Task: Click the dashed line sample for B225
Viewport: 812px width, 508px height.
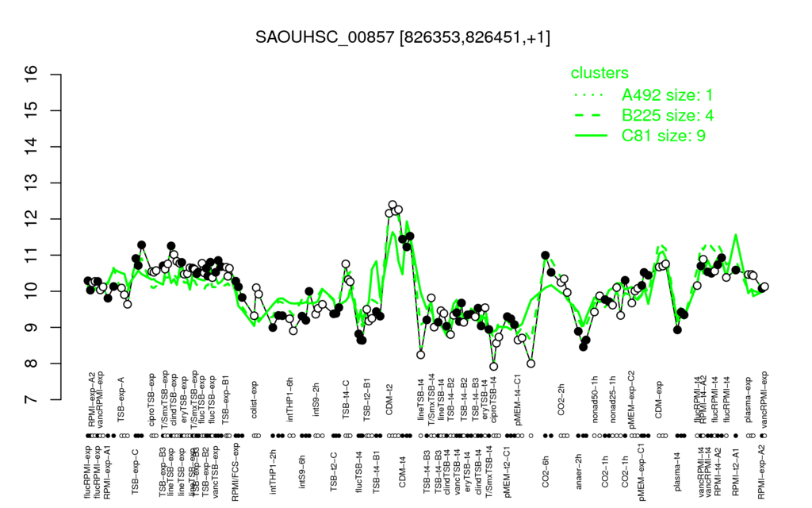Action: tap(590, 116)
